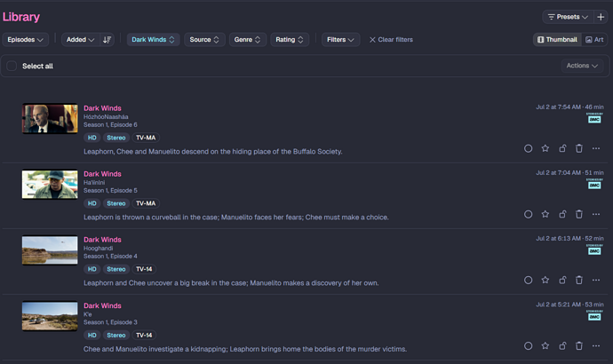This screenshot has height=364, width=613.
Task: Toggle sort direction icon next to Added
Action: [x=107, y=39]
